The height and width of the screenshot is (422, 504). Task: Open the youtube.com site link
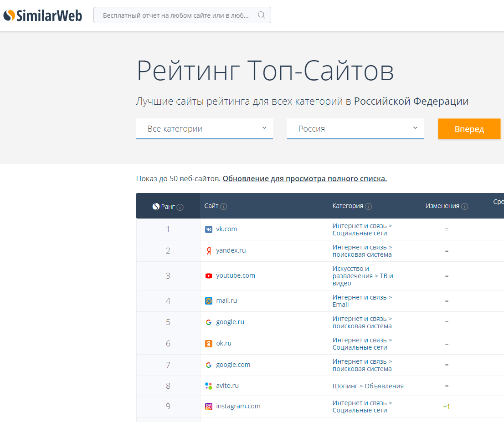(236, 275)
